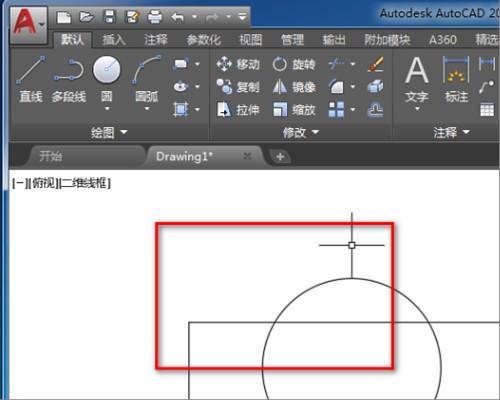This screenshot has height=400, width=500.
Task: Select the 文字 text tool
Action: click(x=417, y=79)
